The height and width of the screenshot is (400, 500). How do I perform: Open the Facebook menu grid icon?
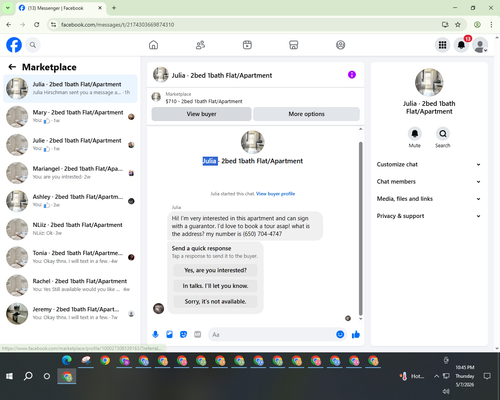coord(442,45)
